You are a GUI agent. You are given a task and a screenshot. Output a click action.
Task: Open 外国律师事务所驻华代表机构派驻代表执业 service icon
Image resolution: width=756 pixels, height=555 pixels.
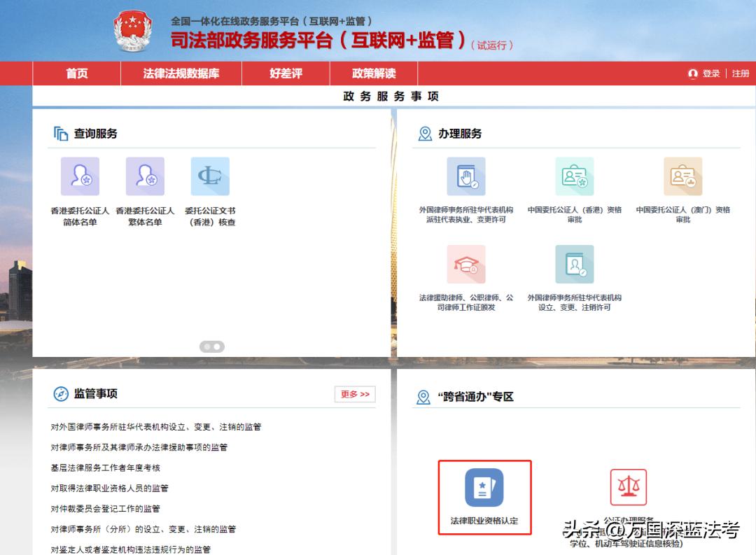465,176
